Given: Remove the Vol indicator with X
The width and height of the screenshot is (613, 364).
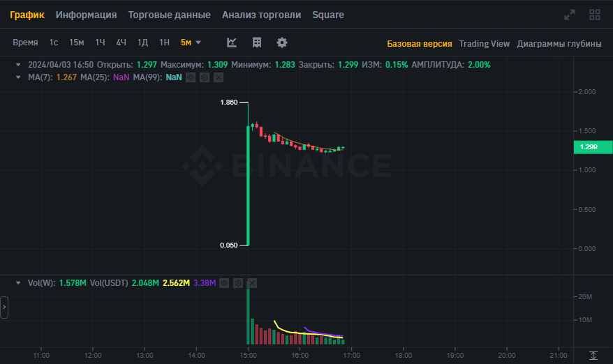Looking at the screenshot, I should pos(252,283).
